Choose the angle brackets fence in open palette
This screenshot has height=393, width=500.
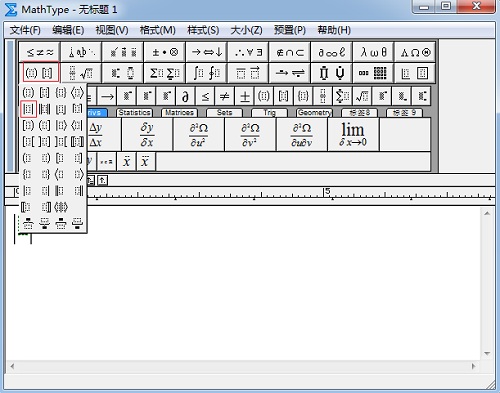pyautogui.click(x=77, y=93)
